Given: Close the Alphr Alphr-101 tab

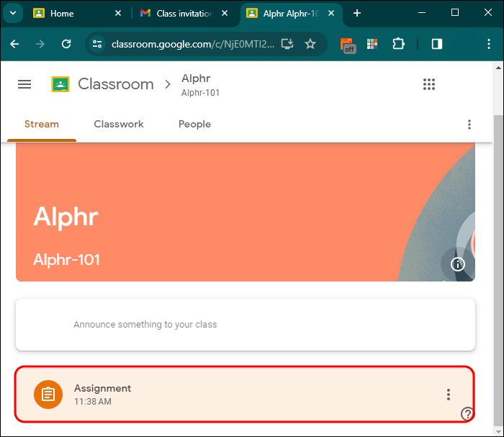Looking at the screenshot, I should click(331, 13).
